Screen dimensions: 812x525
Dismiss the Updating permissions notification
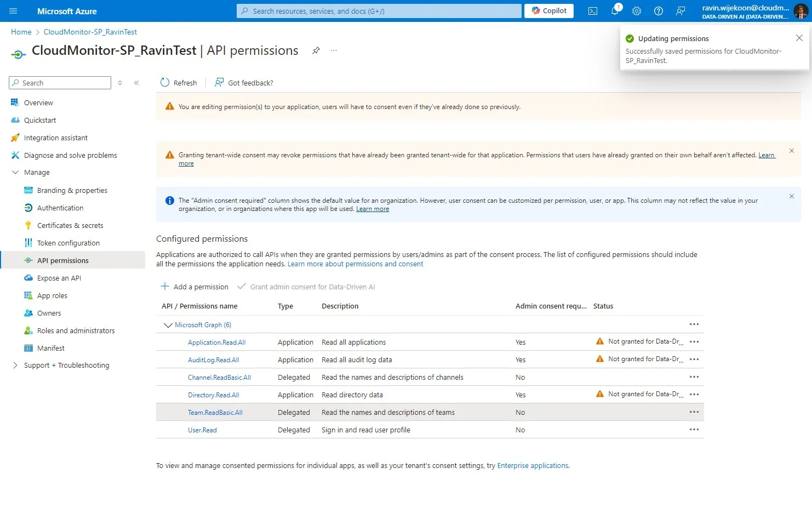(x=799, y=38)
